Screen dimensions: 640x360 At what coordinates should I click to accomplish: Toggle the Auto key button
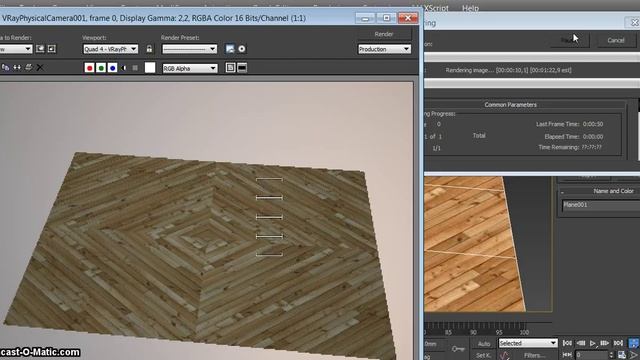tap(484, 343)
